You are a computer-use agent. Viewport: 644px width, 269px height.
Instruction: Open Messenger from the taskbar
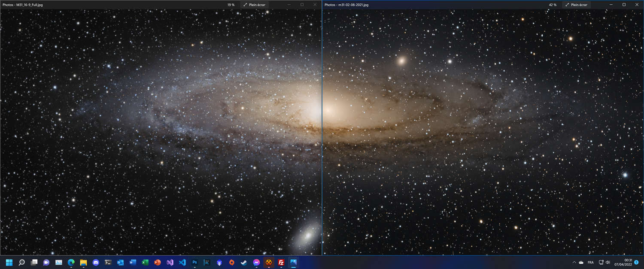pos(256,262)
